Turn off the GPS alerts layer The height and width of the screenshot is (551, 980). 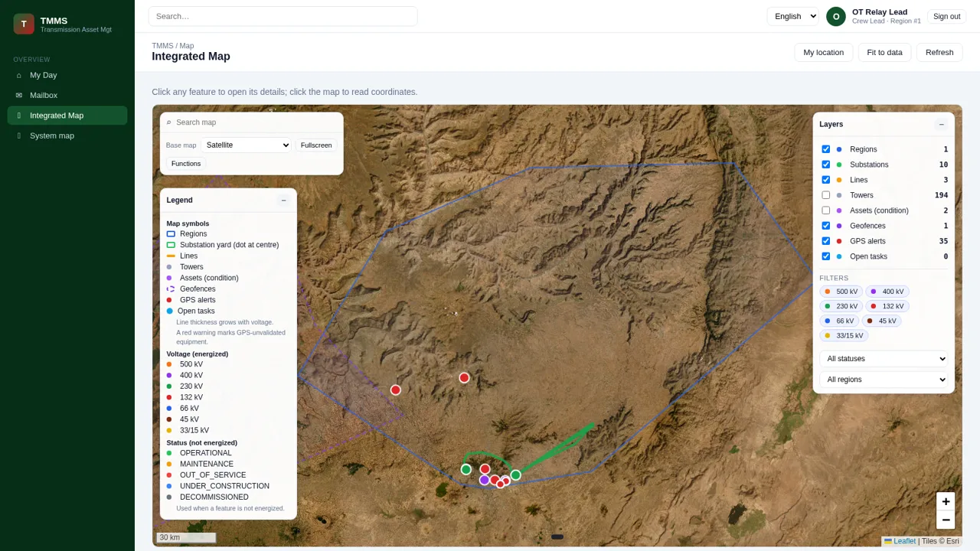(825, 241)
